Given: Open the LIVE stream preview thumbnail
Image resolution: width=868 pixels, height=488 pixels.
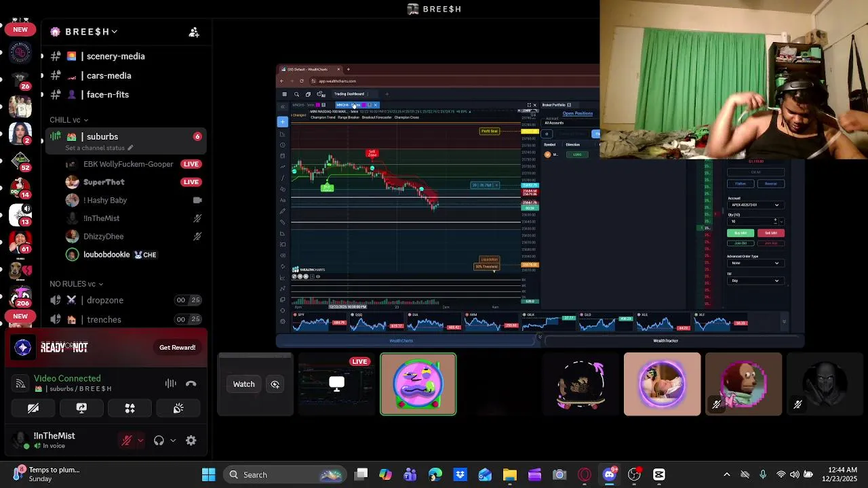Looking at the screenshot, I should tap(336, 384).
